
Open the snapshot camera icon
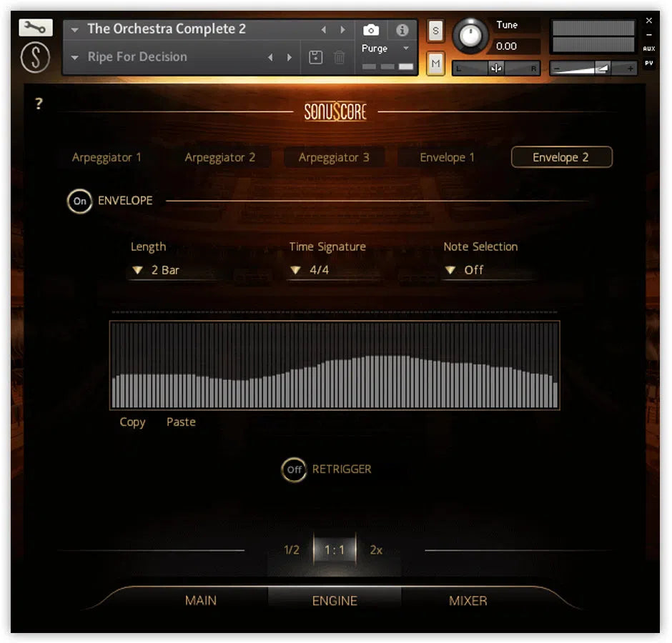[370, 30]
